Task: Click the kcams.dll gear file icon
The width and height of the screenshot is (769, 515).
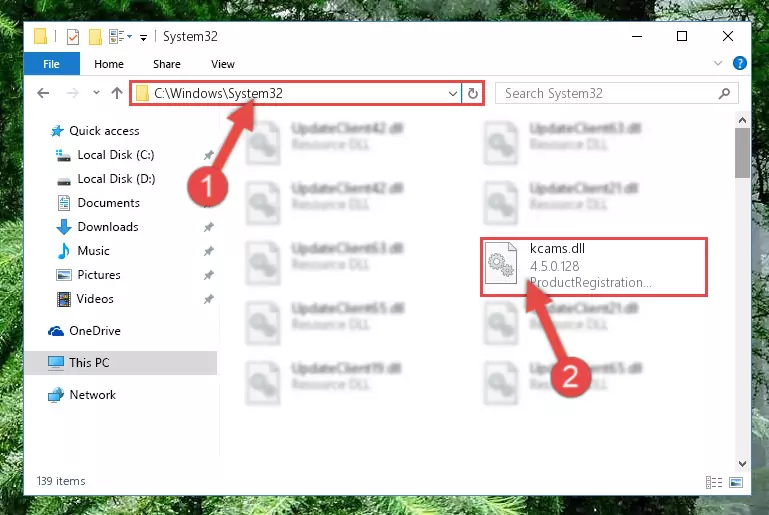Action: click(501, 263)
